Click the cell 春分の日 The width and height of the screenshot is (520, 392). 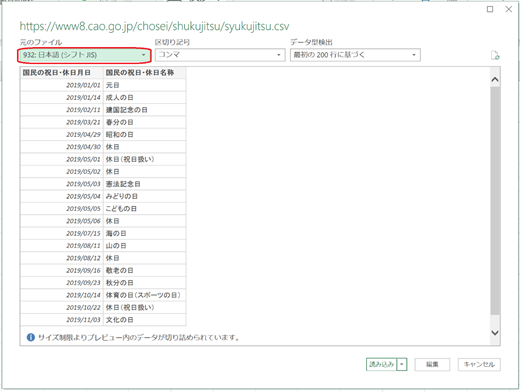(x=144, y=122)
